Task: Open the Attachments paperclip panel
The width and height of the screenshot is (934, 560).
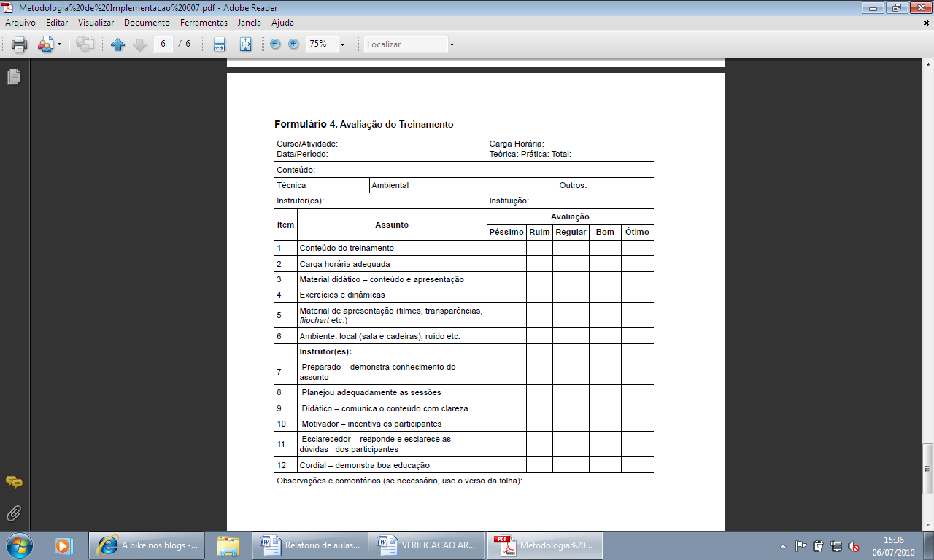Action: click(14, 514)
